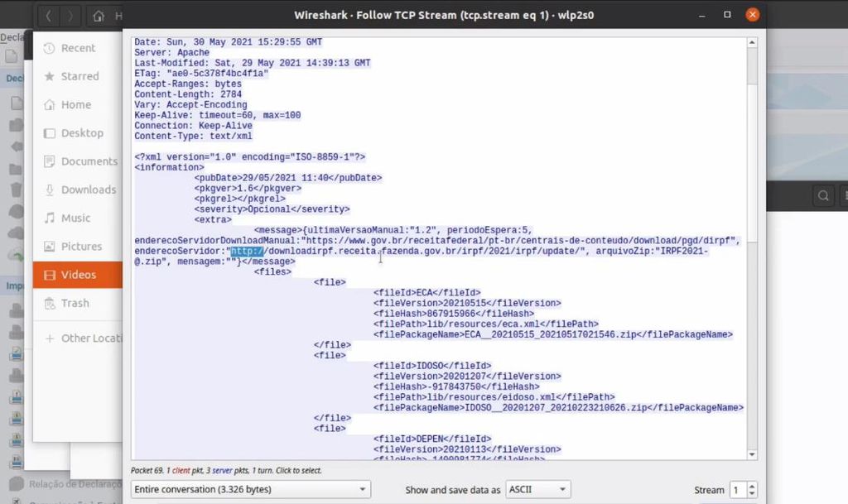This screenshot has width=848, height=504.
Task: Click the xml version declaration line
Action: tap(250, 157)
